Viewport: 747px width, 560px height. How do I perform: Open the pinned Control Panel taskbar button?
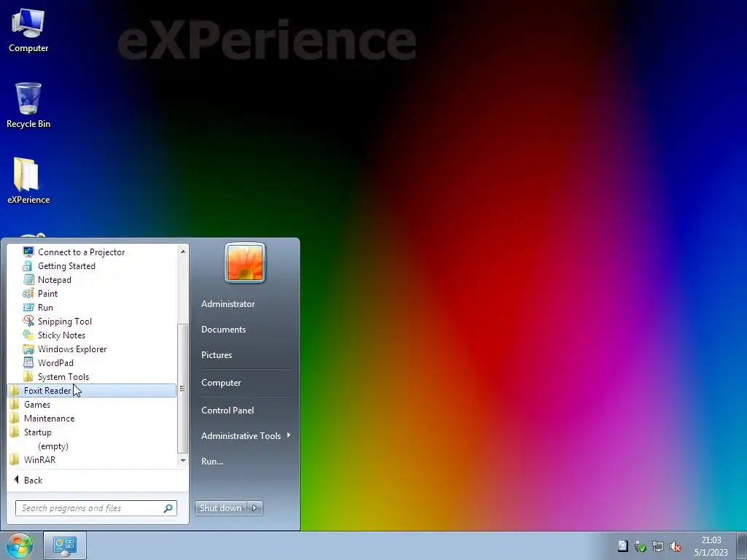(x=65, y=545)
